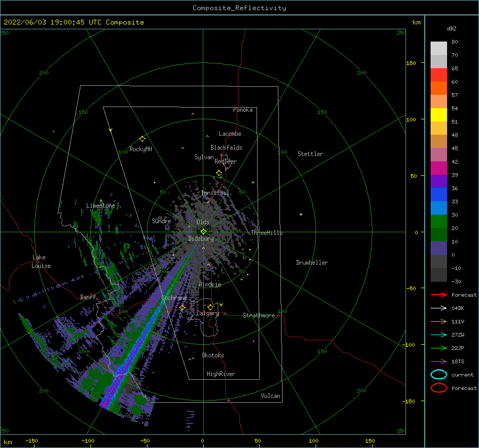
Task: Click the Lacombe city label
Action: (230, 134)
